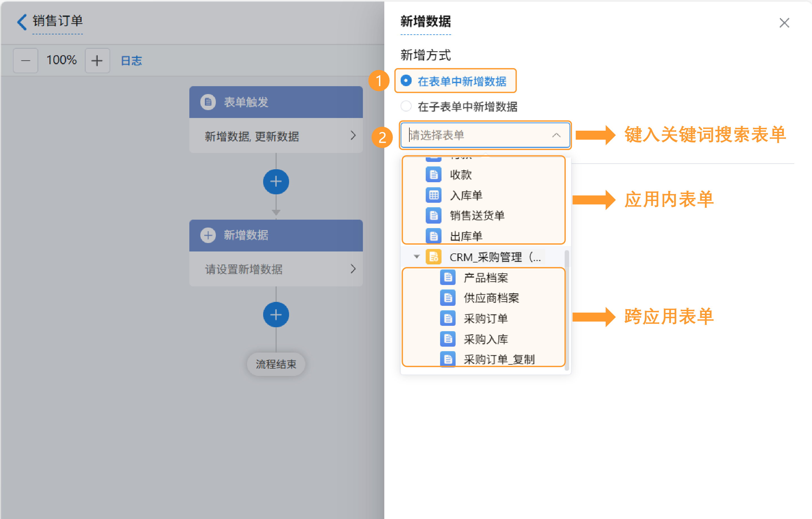Click the 入库单 grid form icon
The image size is (812, 519).
point(434,195)
